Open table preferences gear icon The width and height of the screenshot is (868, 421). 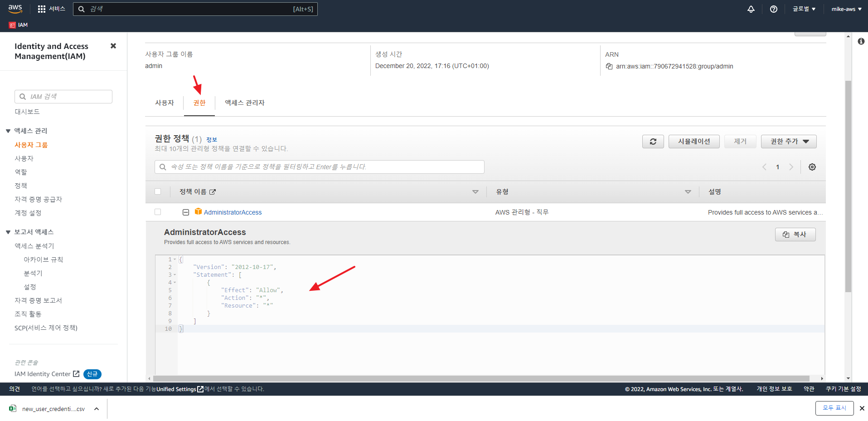click(812, 167)
